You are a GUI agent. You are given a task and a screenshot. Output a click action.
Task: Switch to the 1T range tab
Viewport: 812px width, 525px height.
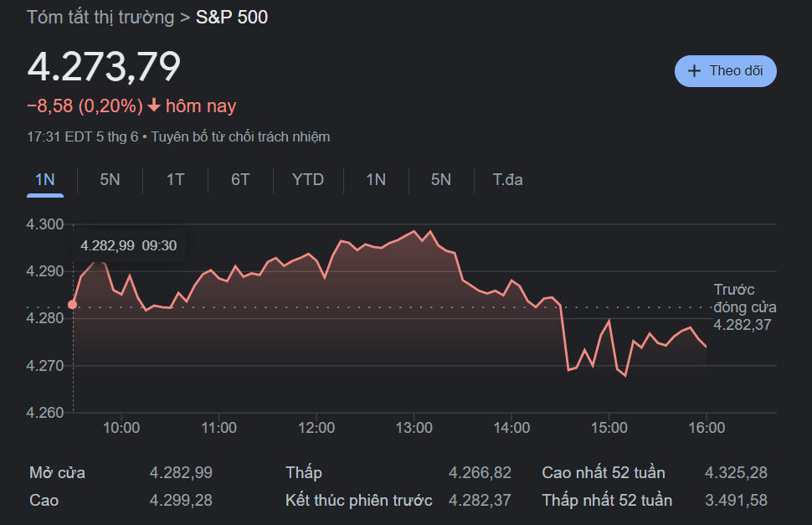click(x=175, y=179)
